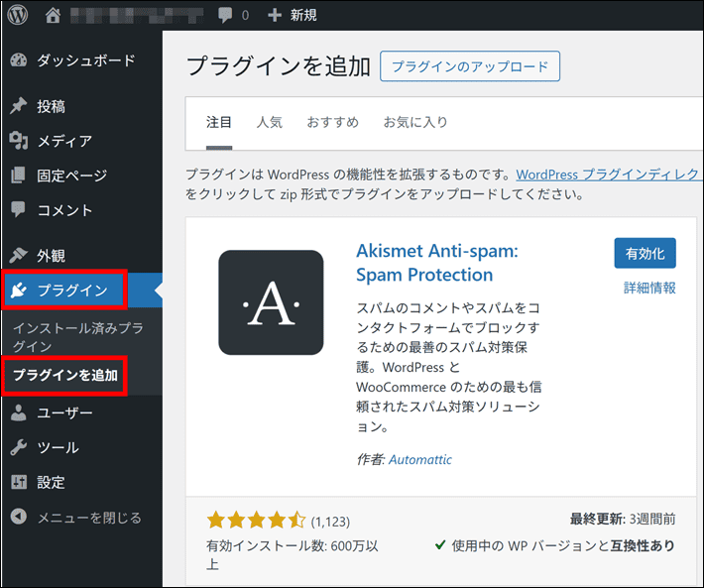
Task: Click the 投稿 pin icon
Action: click(x=19, y=106)
